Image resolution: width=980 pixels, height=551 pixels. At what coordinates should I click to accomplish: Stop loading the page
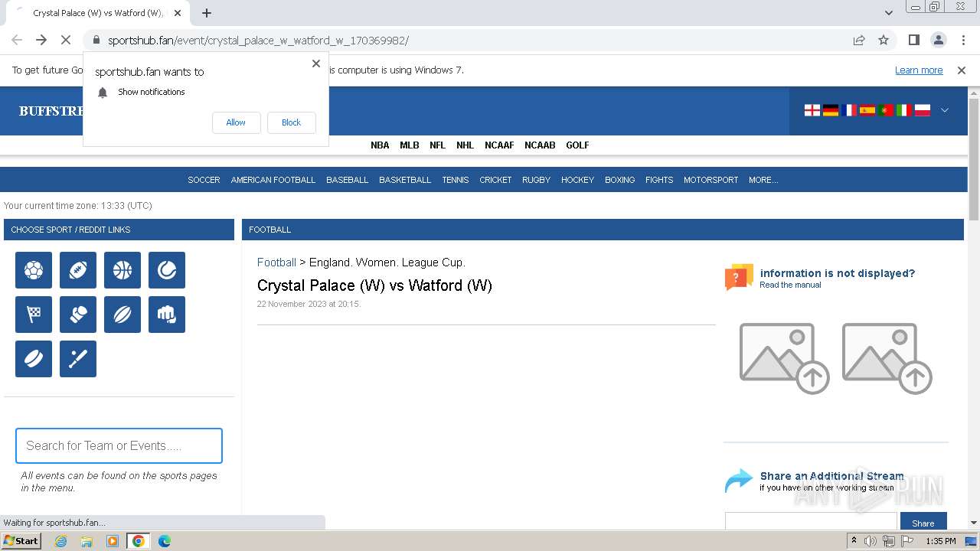pyautogui.click(x=66, y=41)
